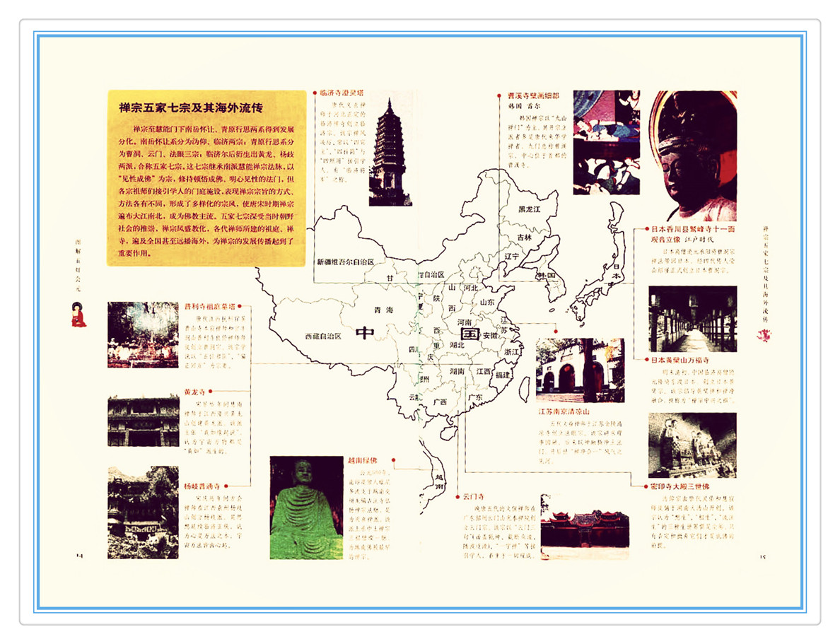This screenshot has height=644, width=840.
Task: Select the 杨岐普通寺 photo
Action: tap(143, 512)
